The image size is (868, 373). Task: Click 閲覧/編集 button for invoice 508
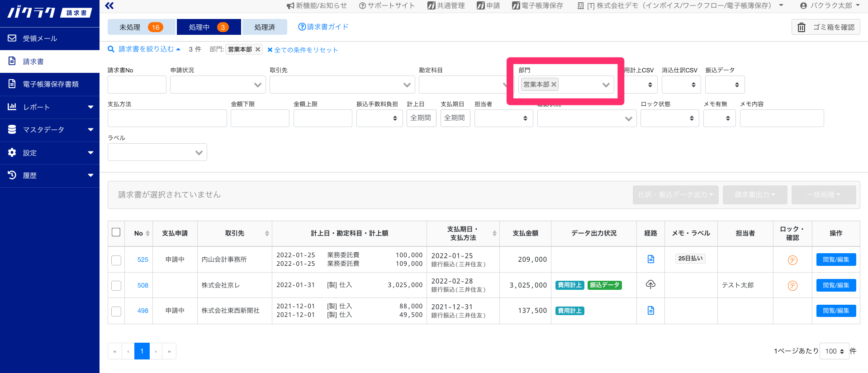835,285
